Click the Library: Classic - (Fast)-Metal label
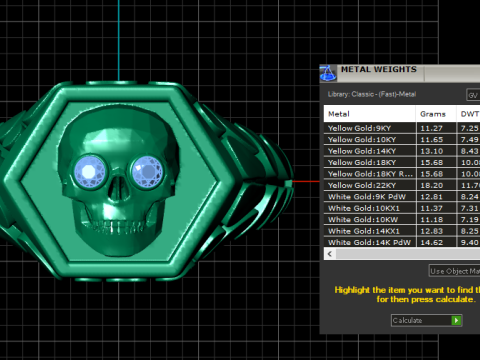The image size is (480, 360). coord(372,94)
